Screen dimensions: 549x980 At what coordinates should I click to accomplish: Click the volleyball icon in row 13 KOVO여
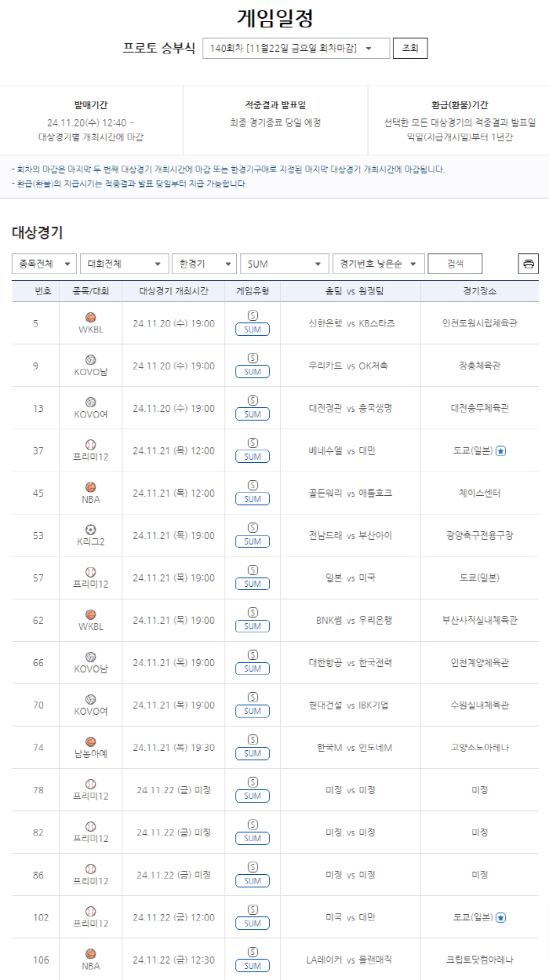click(90, 403)
